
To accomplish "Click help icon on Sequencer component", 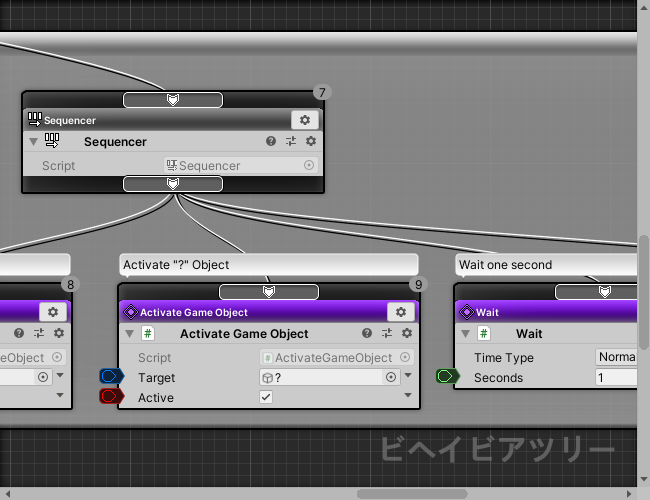I will (x=271, y=142).
